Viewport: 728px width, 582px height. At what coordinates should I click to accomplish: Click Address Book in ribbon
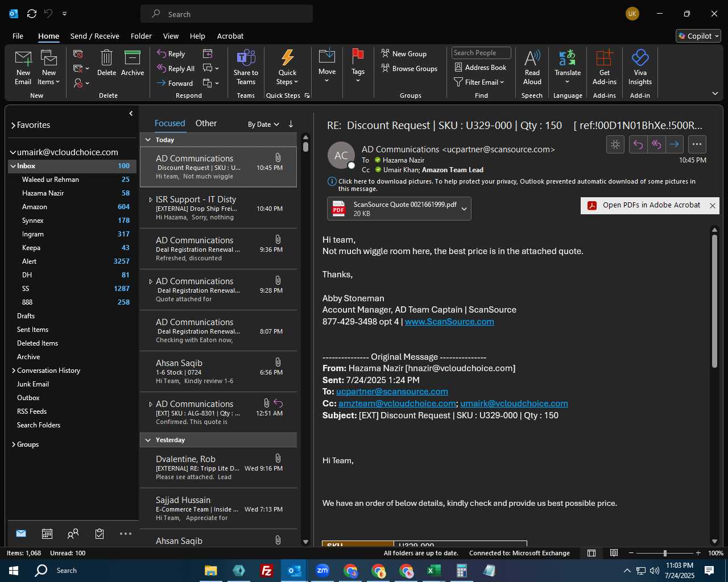click(481, 68)
